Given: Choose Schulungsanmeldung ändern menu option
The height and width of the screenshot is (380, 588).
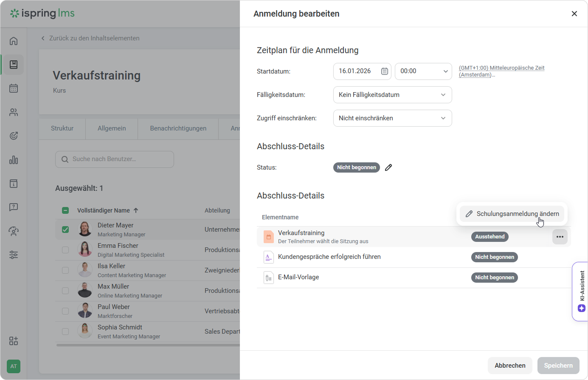Looking at the screenshot, I should pos(512,214).
